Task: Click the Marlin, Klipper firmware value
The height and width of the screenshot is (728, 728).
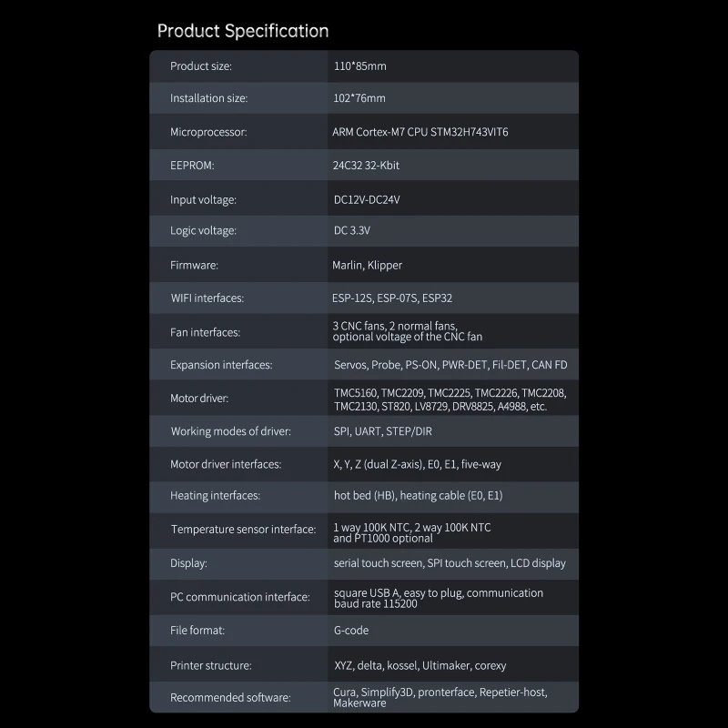Action: (x=367, y=266)
